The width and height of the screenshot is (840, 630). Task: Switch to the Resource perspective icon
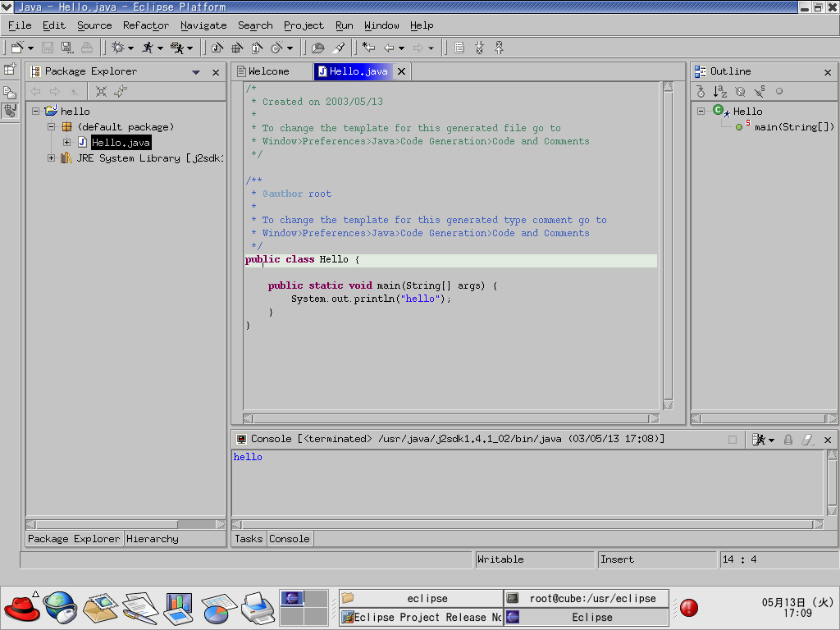click(10, 91)
